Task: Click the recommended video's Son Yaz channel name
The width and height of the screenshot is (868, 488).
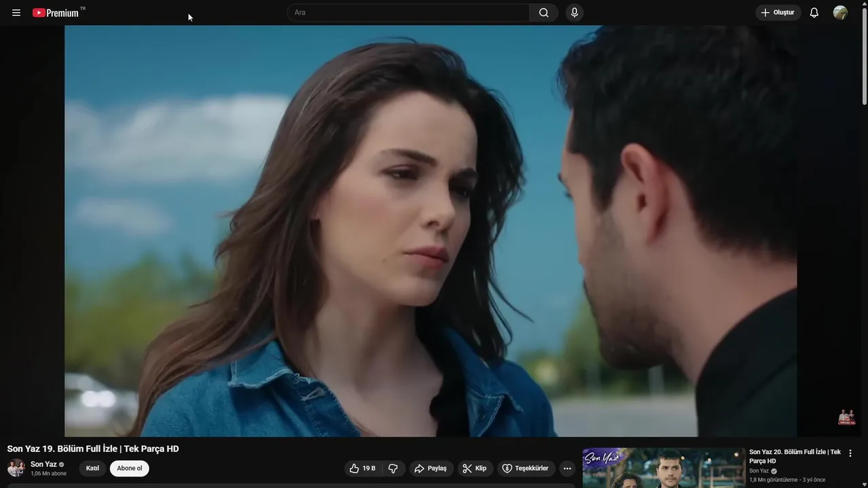Action: coord(759,471)
